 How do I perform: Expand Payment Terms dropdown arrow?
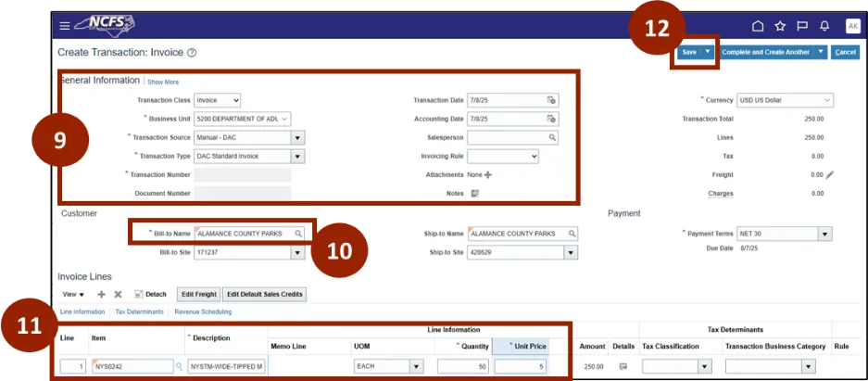[826, 234]
